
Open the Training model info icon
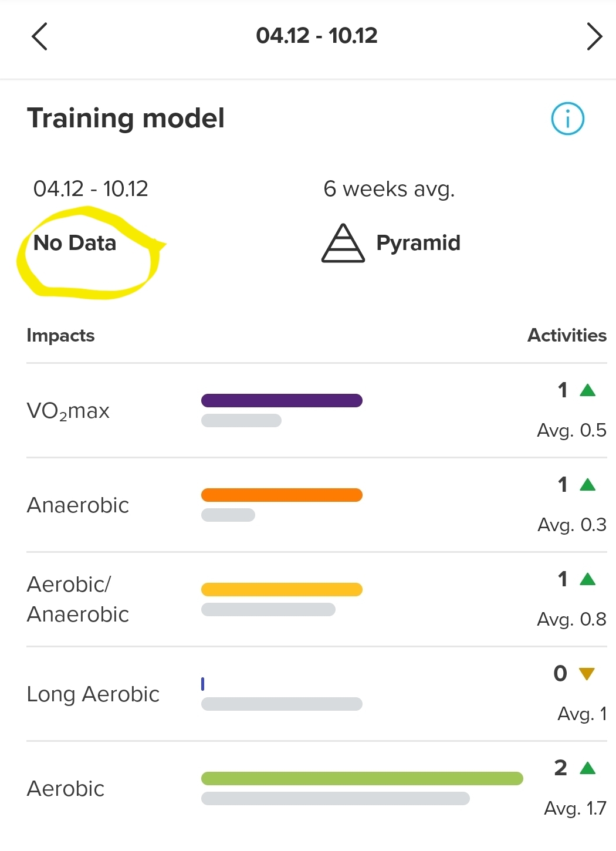coord(567,119)
